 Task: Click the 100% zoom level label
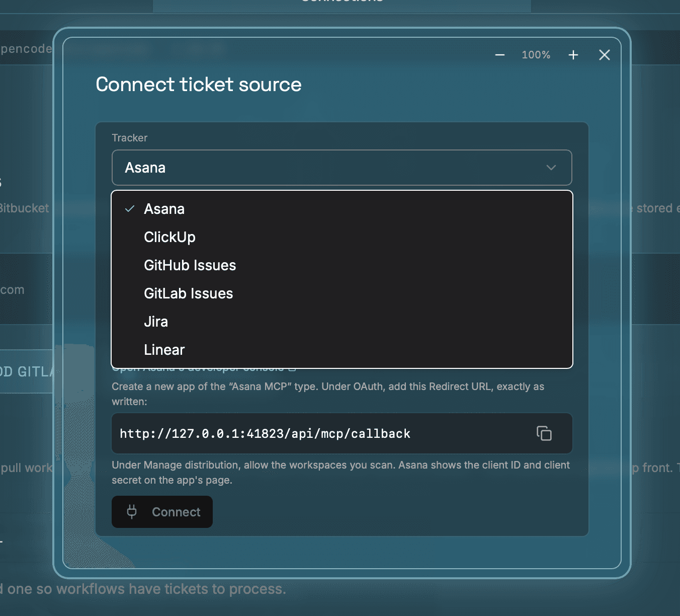[536, 55]
